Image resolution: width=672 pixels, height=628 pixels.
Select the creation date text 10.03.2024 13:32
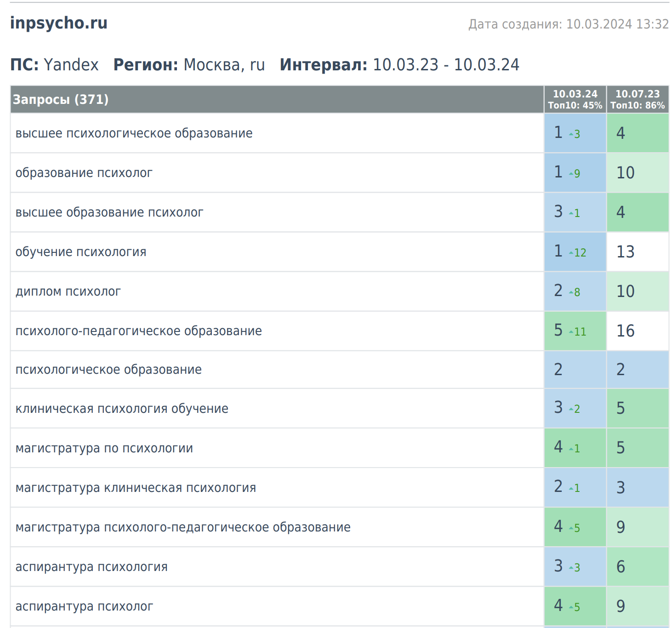click(617, 24)
